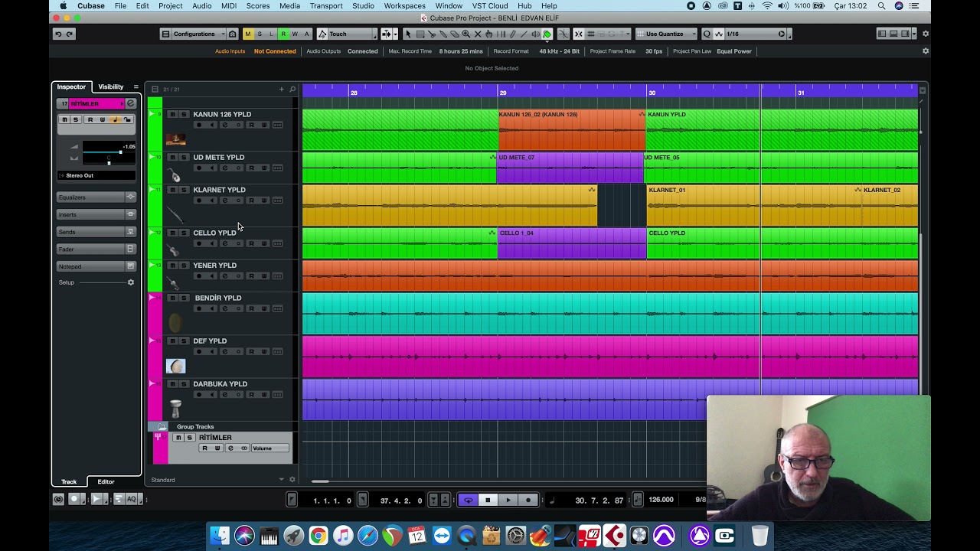Freeze the BENDİR YPLD track channel
The image size is (980, 551).
click(x=238, y=308)
